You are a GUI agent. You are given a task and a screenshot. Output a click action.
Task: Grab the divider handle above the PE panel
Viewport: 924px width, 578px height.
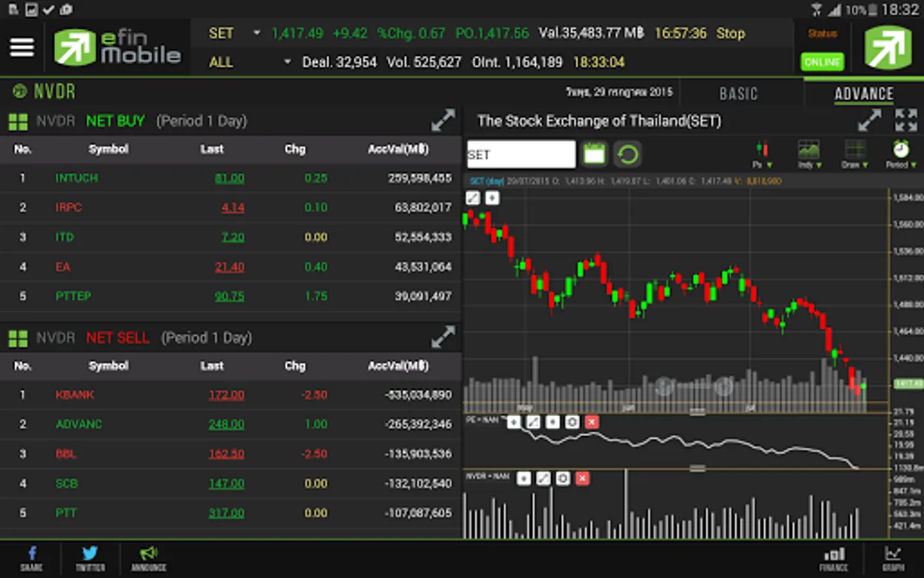tap(697, 412)
